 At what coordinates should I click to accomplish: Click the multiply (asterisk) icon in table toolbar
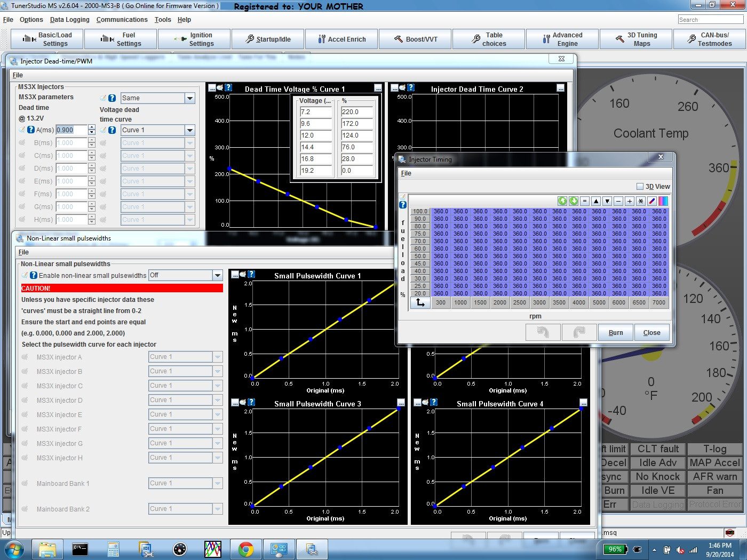coord(641,201)
